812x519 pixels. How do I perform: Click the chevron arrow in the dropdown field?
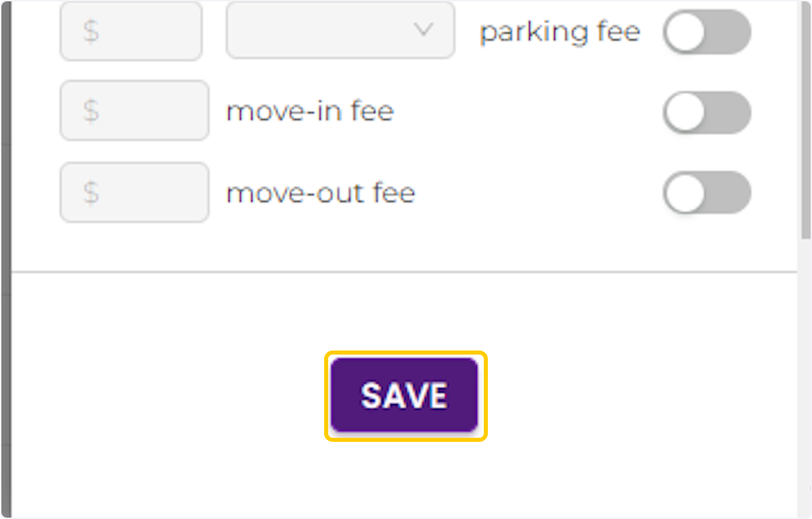coord(424,30)
